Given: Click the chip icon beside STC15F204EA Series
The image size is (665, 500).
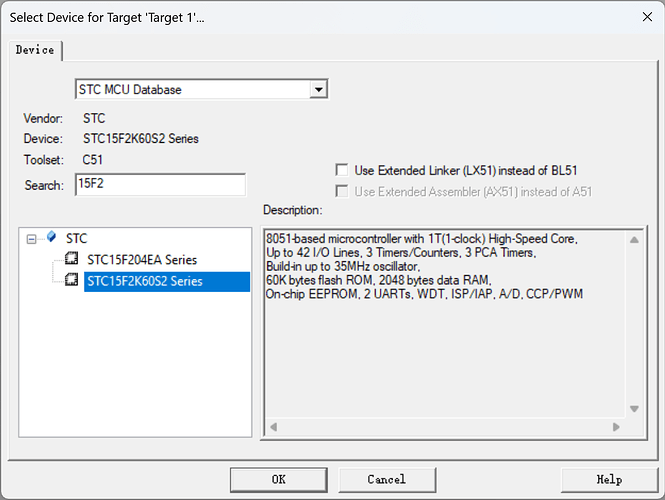Looking at the screenshot, I should 72,258.
